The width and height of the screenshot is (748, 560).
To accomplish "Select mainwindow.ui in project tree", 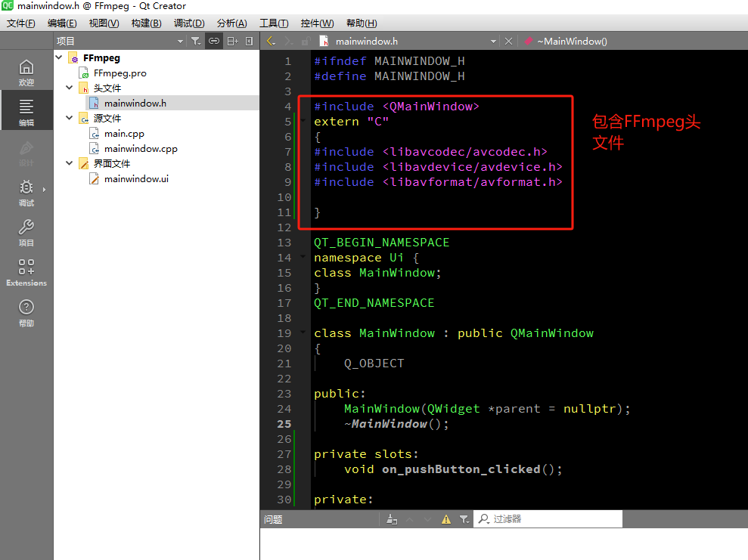I will tap(136, 178).
